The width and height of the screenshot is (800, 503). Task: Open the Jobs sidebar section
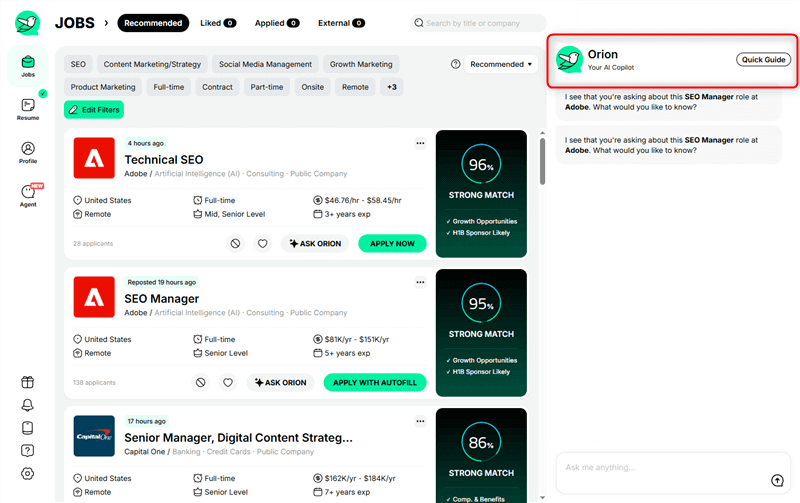[x=28, y=66]
